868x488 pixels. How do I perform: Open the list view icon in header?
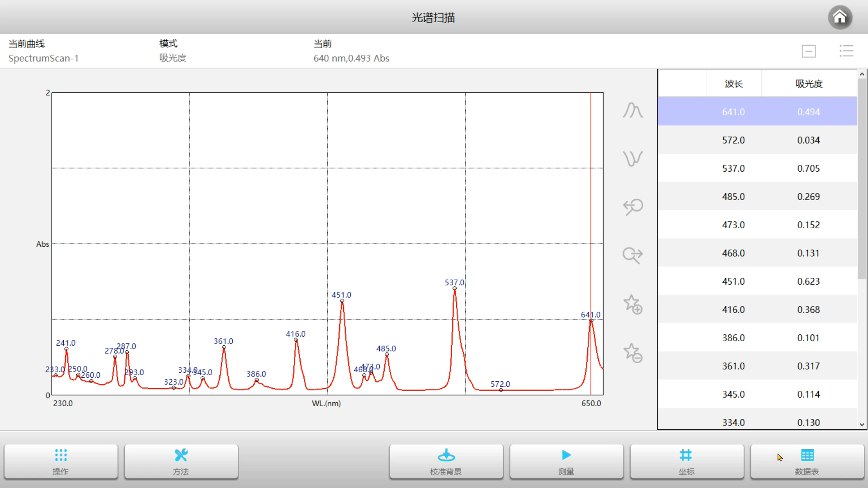click(846, 51)
